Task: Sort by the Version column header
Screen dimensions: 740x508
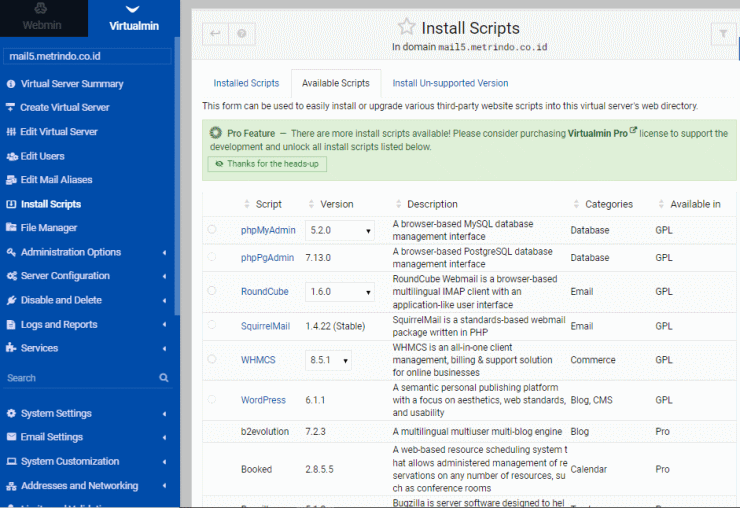Action: 336,204
